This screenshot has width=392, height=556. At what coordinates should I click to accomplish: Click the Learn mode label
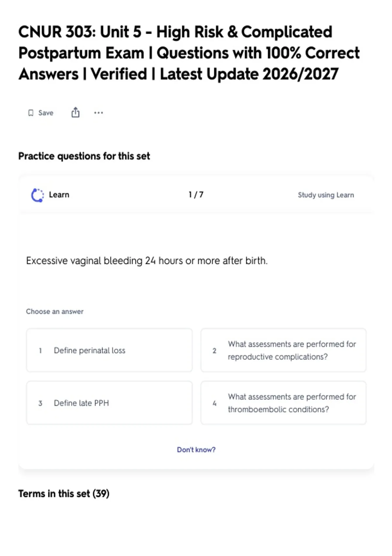point(59,195)
